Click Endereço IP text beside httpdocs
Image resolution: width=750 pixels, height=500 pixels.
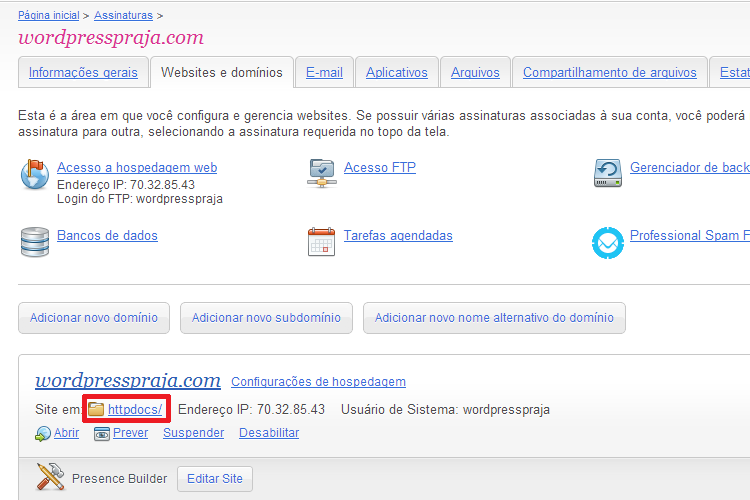point(251,410)
